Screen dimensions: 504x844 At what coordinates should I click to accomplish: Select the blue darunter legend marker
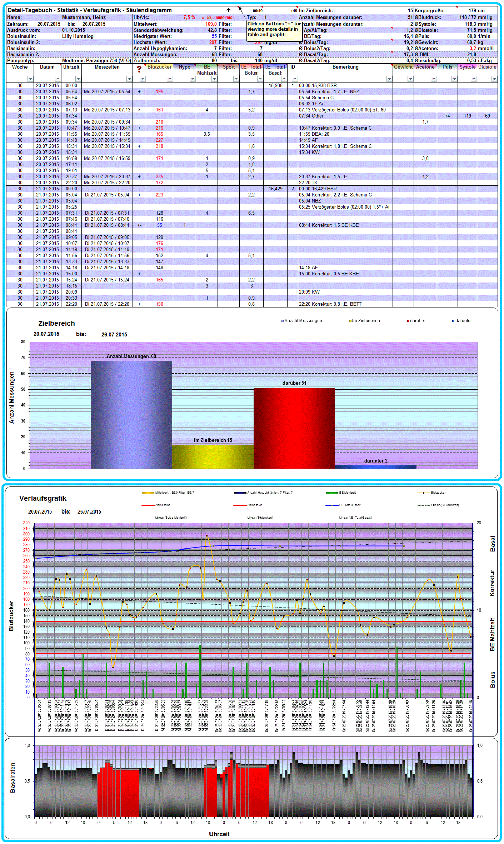point(453,321)
